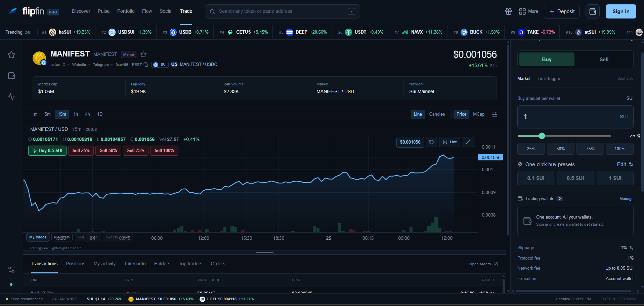Click Sell 100% quick button

click(164, 151)
